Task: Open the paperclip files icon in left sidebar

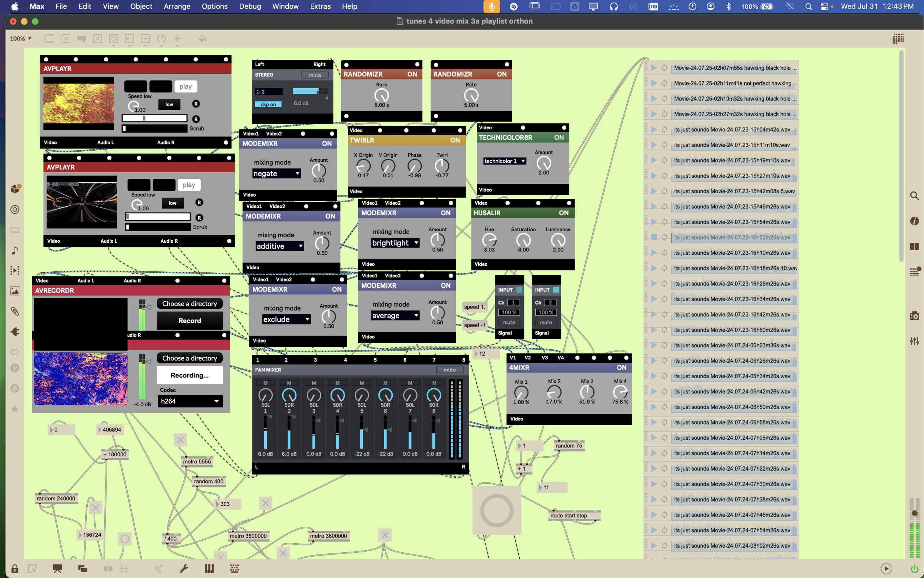Action: tap(14, 311)
